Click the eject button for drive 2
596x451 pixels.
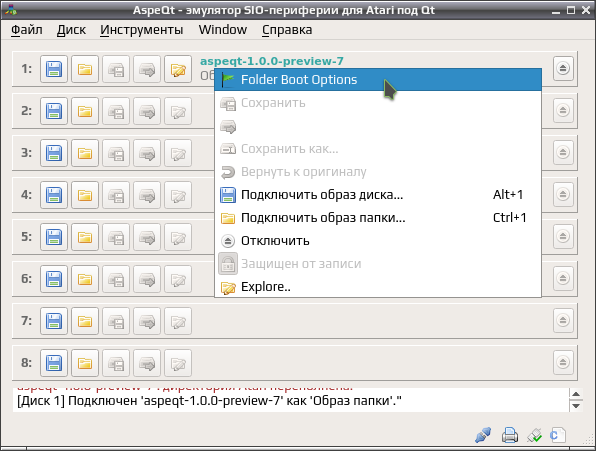coord(563,111)
